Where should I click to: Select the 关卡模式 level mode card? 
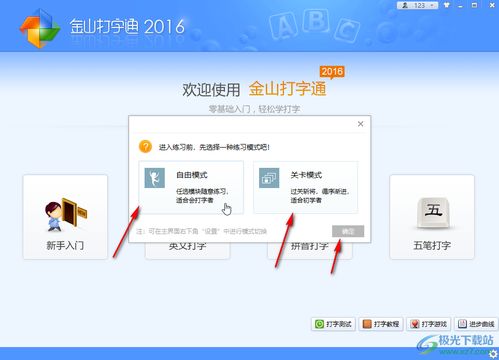coord(306,187)
